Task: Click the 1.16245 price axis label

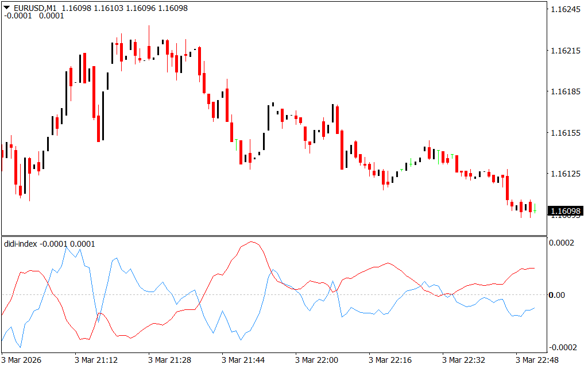Action: point(566,9)
